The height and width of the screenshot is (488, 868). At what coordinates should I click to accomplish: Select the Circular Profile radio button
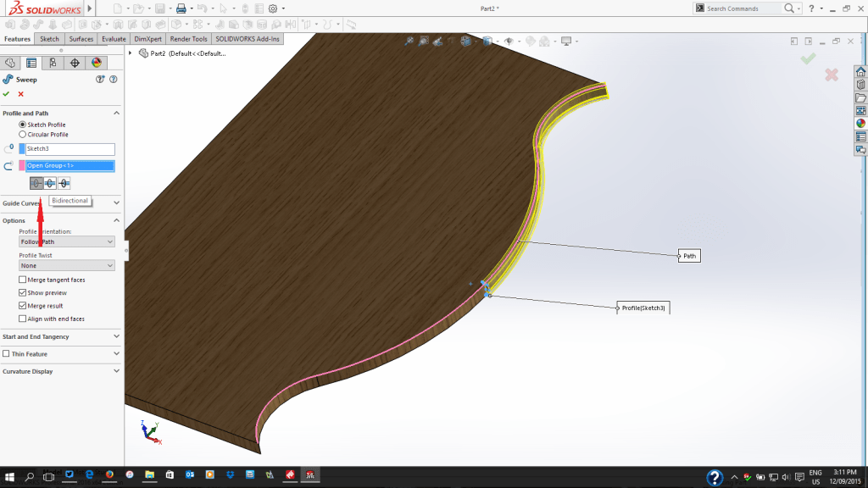tap(23, 135)
